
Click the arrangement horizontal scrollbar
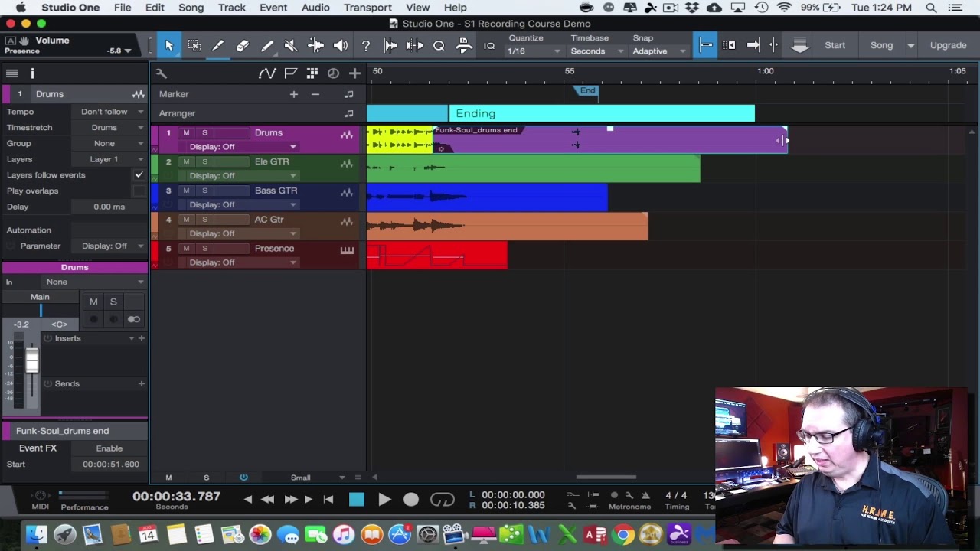tap(606, 478)
